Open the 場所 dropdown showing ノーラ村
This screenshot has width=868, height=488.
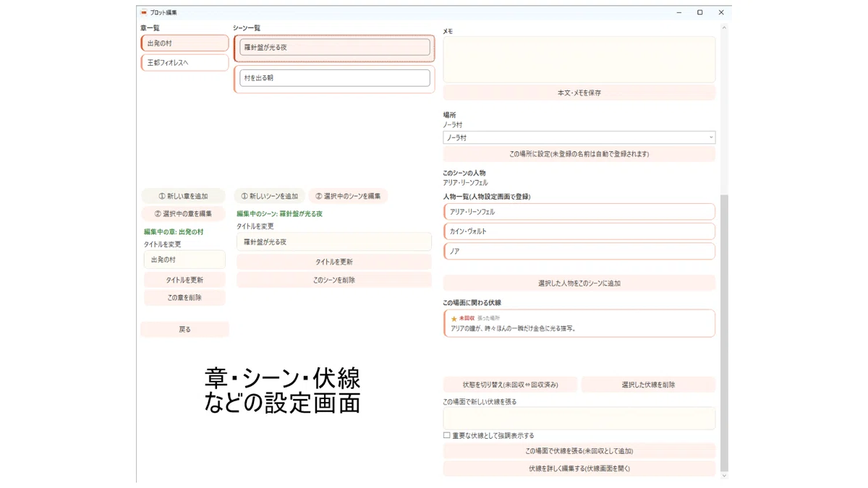pyautogui.click(x=579, y=137)
